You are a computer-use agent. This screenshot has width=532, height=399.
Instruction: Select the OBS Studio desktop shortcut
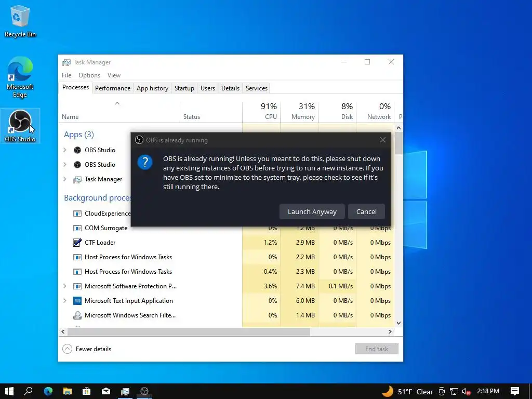(20, 126)
